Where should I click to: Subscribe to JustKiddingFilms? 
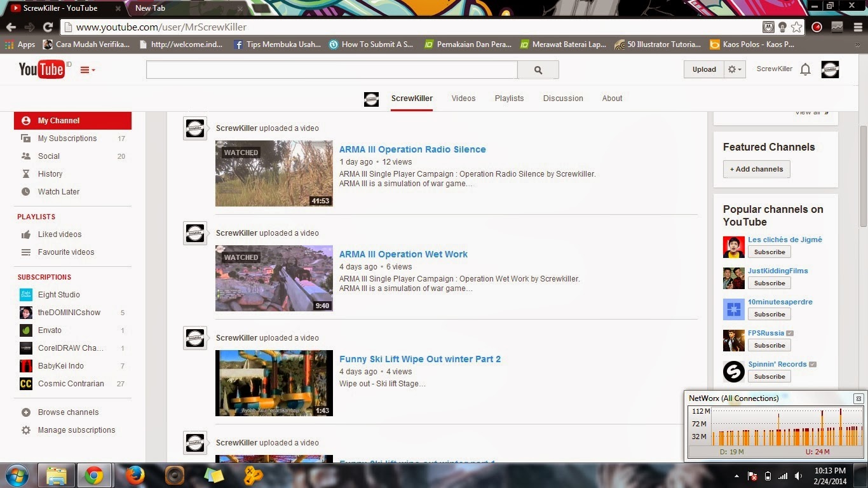point(770,283)
